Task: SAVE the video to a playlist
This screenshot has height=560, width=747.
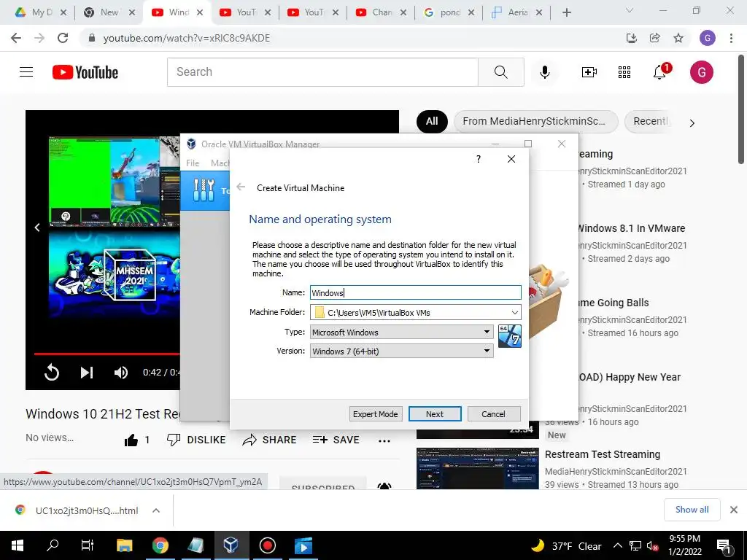Action: (x=336, y=440)
